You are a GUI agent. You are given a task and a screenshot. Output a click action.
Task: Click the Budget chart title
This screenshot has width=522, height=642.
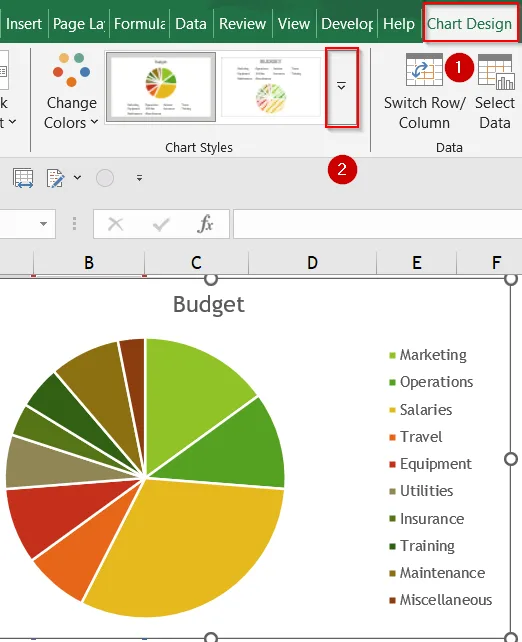click(x=209, y=304)
